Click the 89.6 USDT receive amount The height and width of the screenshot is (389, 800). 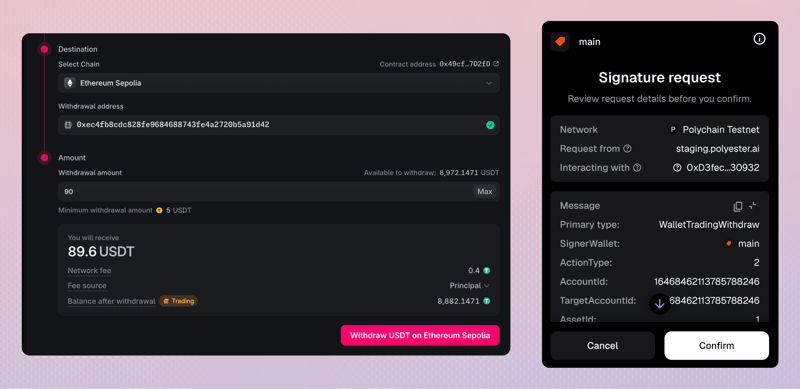[101, 252]
